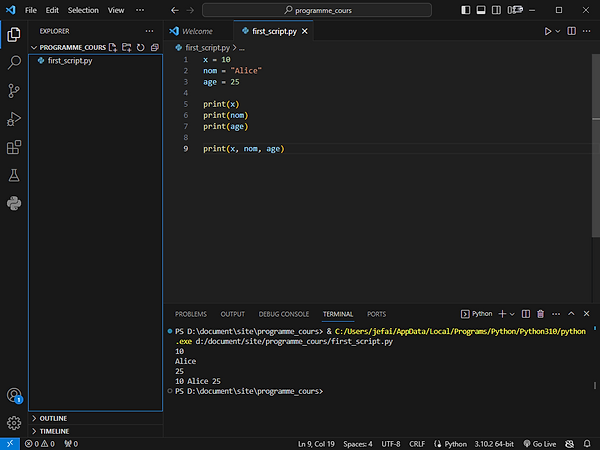
Task: Select 3.10.2 64-bit interpreter
Action: [494, 444]
